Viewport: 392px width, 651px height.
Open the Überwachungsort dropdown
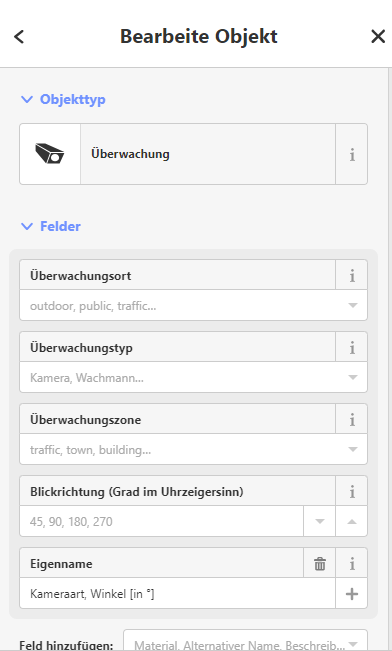pyautogui.click(x=194, y=306)
